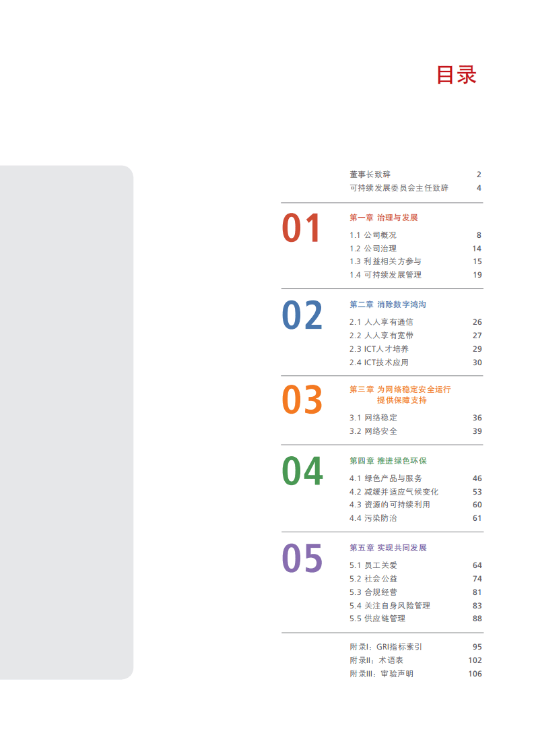Image resolution: width=534 pixels, height=756 pixels.
Task: Open section 4.2 减缓并适应气候变化
Action: [x=394, y=492]
